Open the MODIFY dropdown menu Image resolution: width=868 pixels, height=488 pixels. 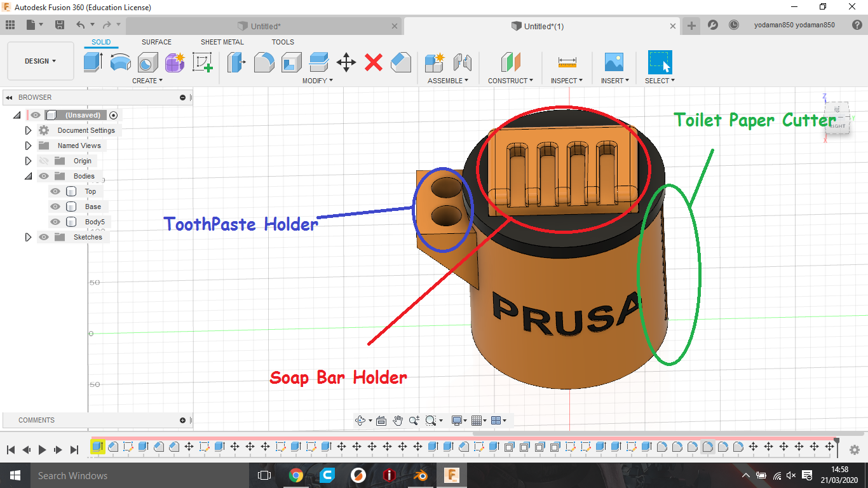(318, 81)
